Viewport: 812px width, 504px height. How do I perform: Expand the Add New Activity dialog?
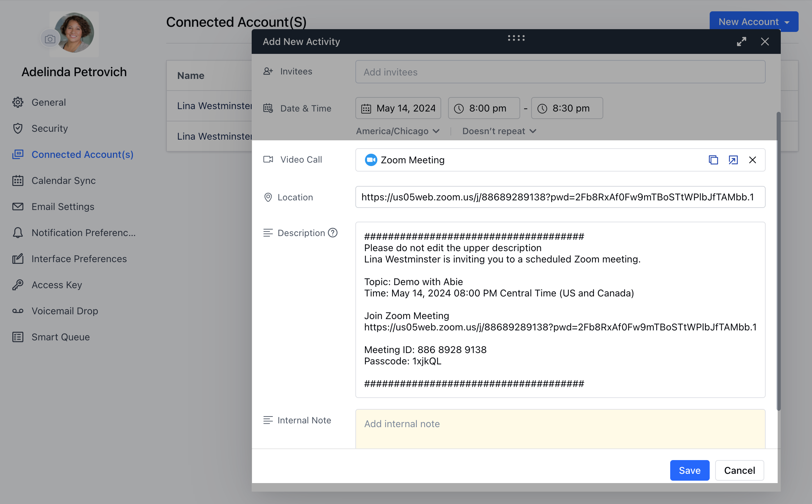coord(742,42)
